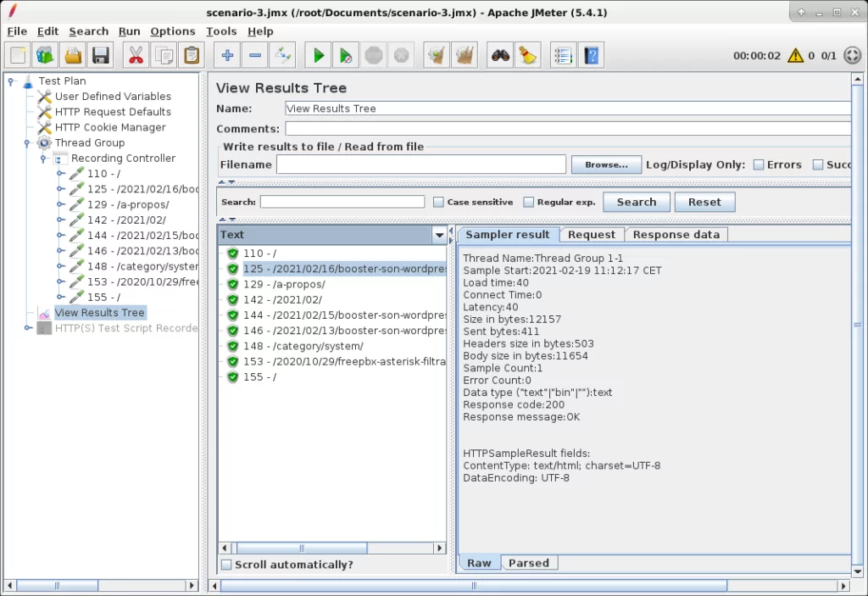The width and height of the screenshot is (868, 596).
Task: Open the Function Helper dialog icon
Action: pyautogui.click(x=563, y=55)
